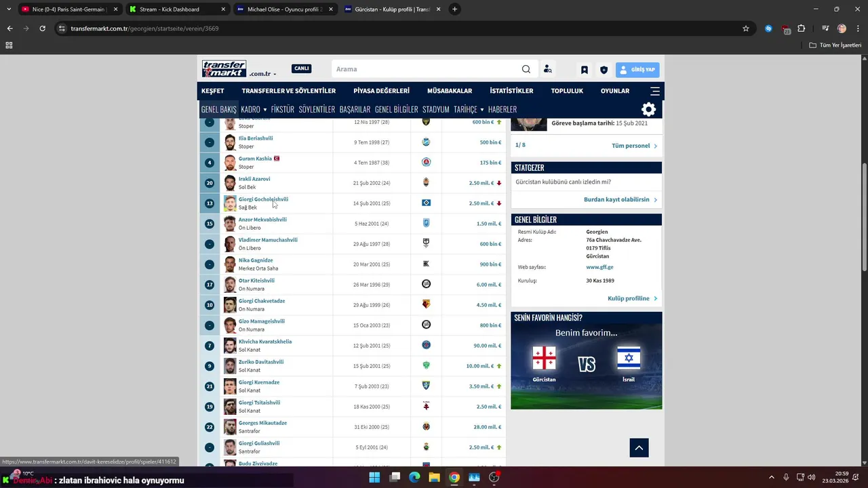Open Transferler ve Söylentiler menu
868x488 pixels.
289,91
